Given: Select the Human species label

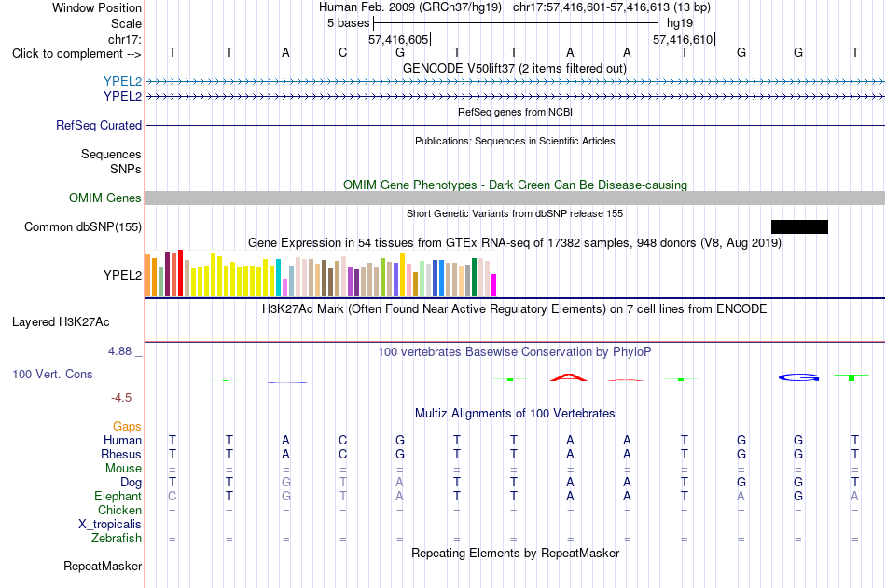Looking at the screenshot, I should tap(122, 441).
